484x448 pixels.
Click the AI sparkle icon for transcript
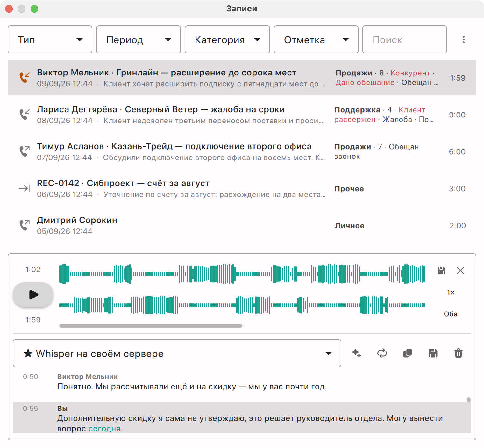[x=357, y=353]
